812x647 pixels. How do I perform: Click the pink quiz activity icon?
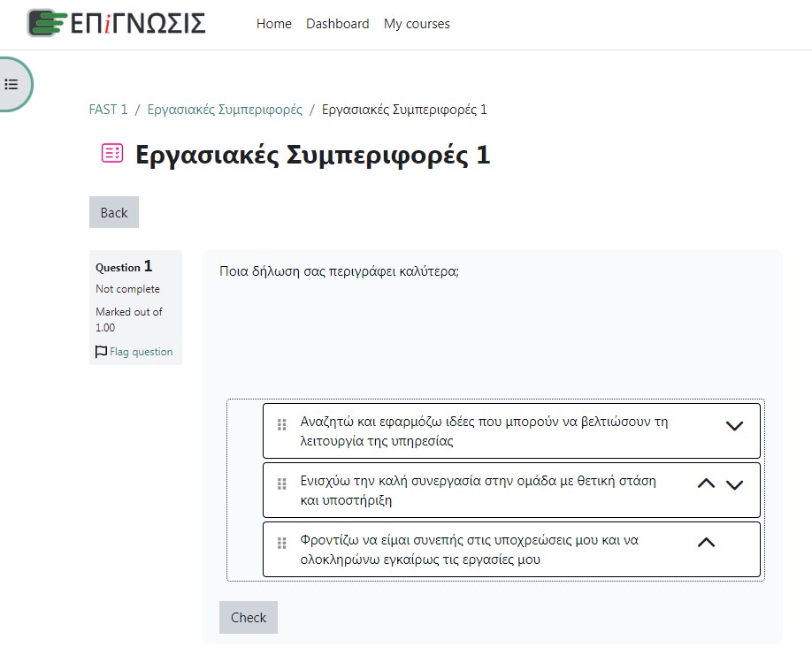[x=111, y=153]
